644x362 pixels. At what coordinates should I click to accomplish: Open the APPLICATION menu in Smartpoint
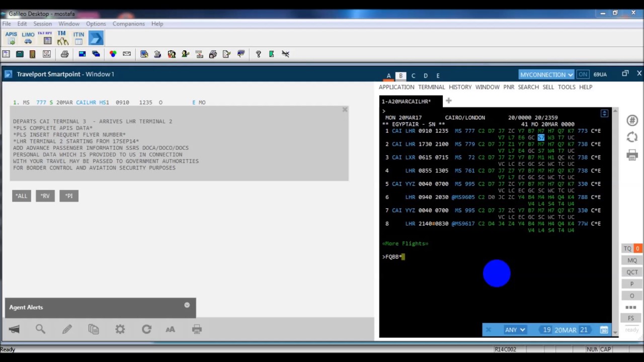[x=396, y=87]
